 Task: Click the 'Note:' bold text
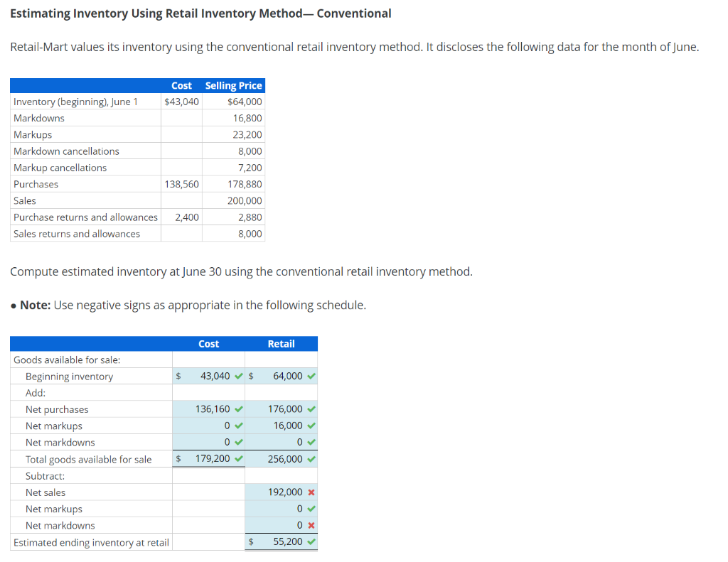[36, 305]
